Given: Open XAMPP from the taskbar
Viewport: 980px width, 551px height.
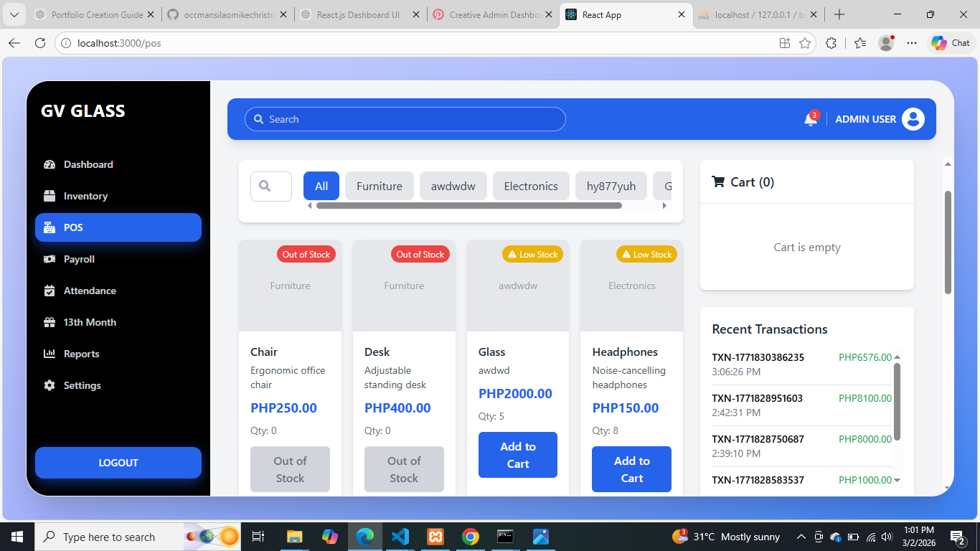Looking at the screenshot, I should (435, 537).
